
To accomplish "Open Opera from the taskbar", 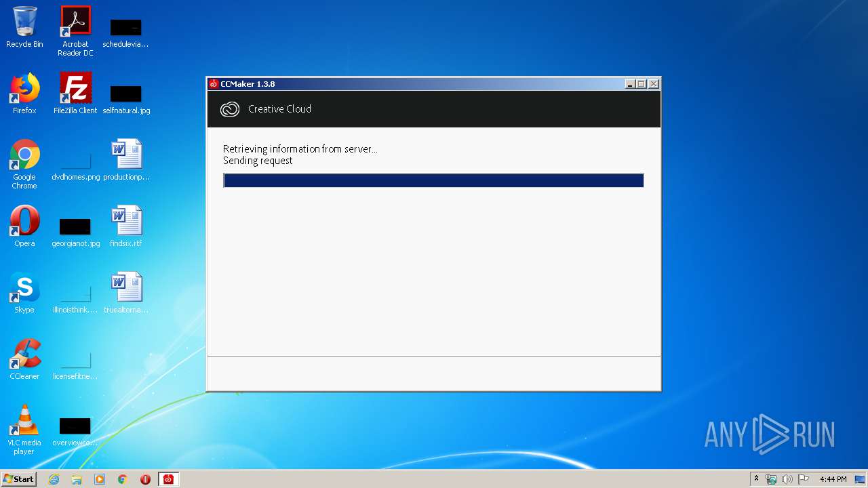I will (145, 479).
